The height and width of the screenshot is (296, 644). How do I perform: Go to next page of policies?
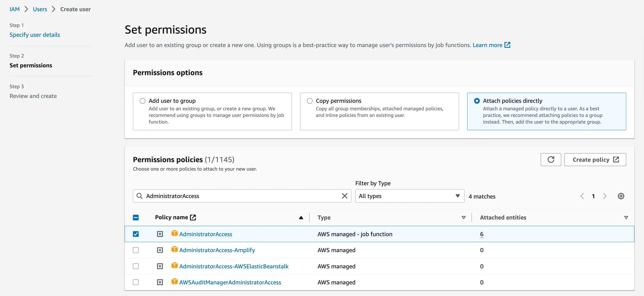point(604,196)
